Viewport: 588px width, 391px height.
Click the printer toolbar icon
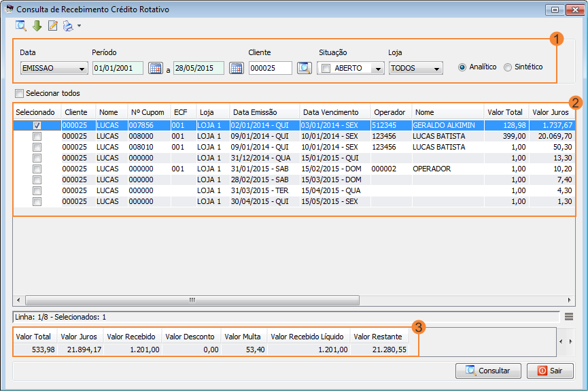tap(68, 26)
